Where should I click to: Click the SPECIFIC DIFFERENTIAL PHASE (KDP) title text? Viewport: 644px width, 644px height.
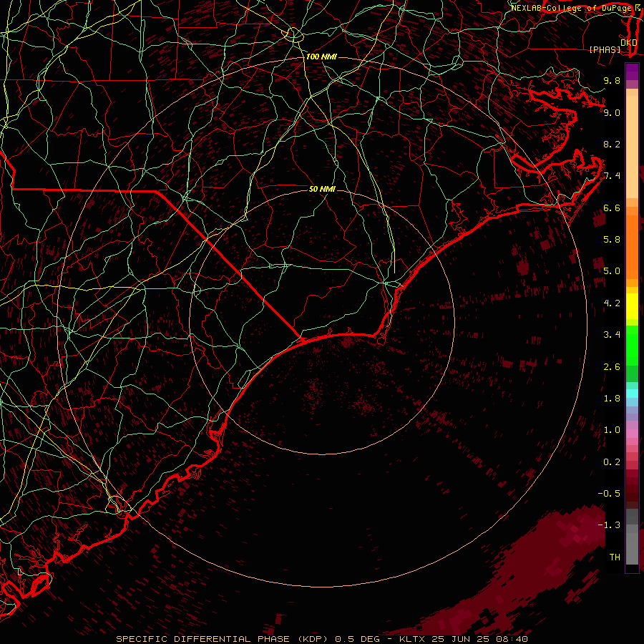pos(222,639)
